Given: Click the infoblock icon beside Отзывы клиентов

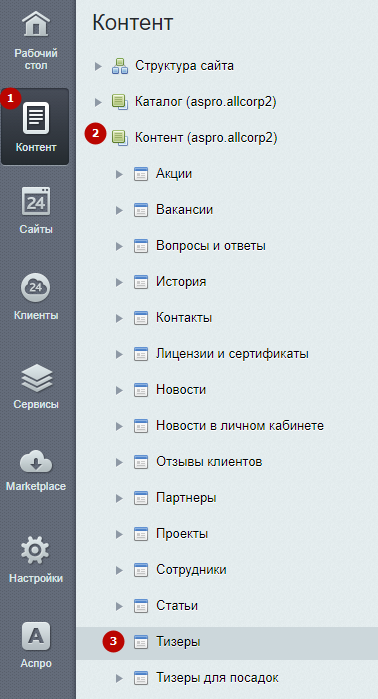Looking at the screenshot, I should point(141,462).
